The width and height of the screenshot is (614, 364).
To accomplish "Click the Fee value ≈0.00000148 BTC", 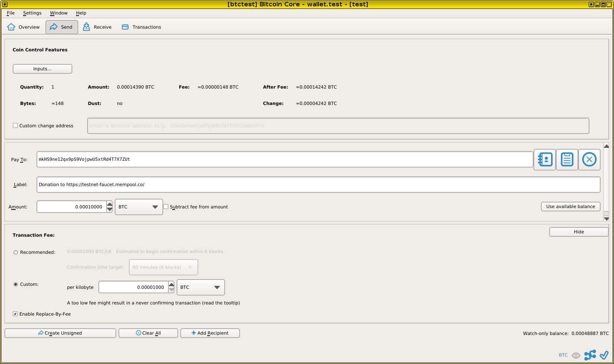I will (x=218, y=87).
